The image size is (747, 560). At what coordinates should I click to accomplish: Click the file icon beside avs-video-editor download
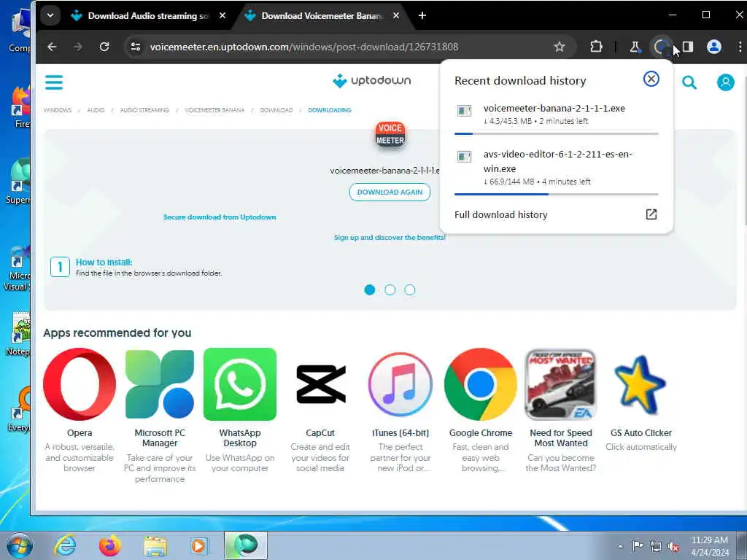click(x=464, y=157)
